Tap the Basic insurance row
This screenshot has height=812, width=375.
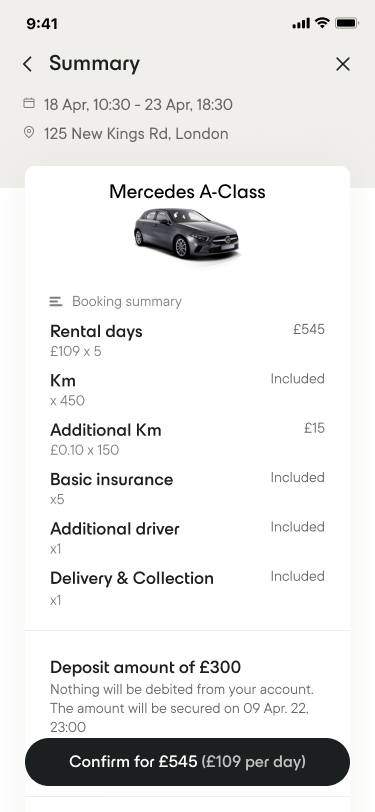(188, 488)
